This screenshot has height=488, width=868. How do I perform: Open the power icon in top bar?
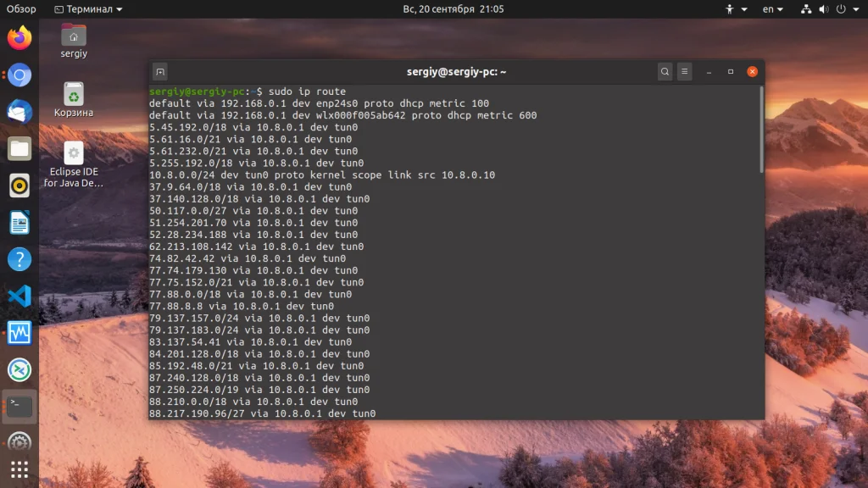coord(841,8)
